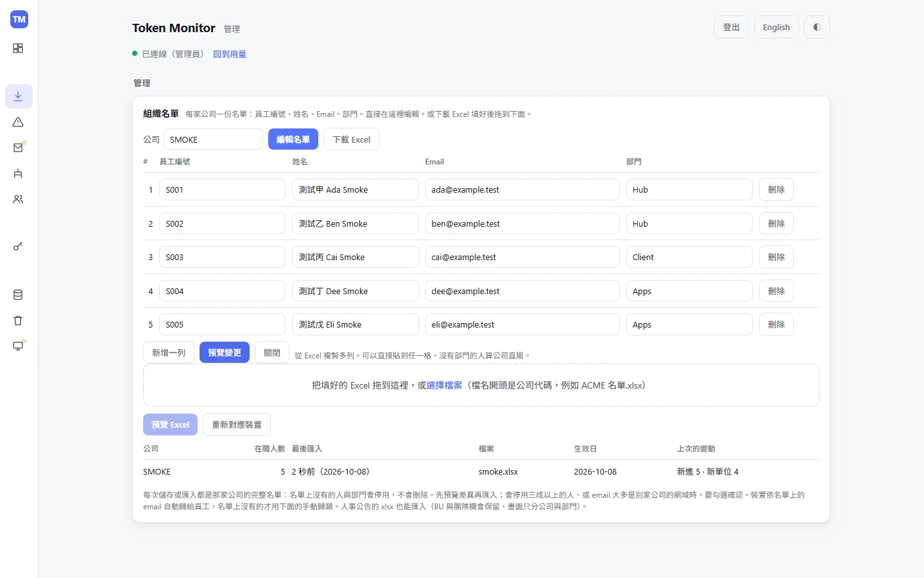Delete the S003 row with 刪除
Image resolution: width=924 pixels, height=578 pixels.
point(776,257)
